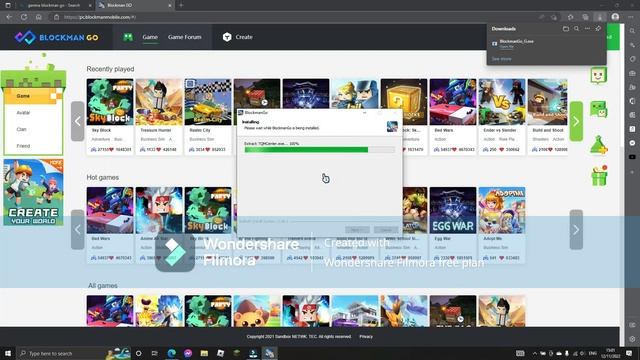Image resolution: width=640 pixels, height=360 pixels.
Task: Open Messenger from the taskbar
Action: click(x=188, y=353)
